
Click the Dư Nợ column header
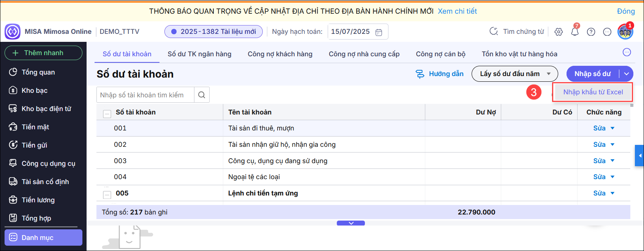pos(463,112)
